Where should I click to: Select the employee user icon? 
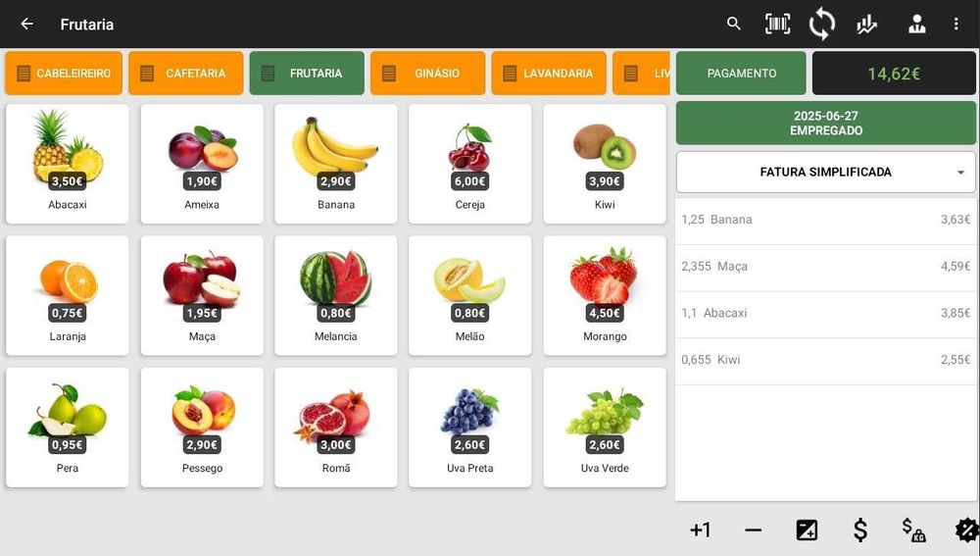coord(917,24)
